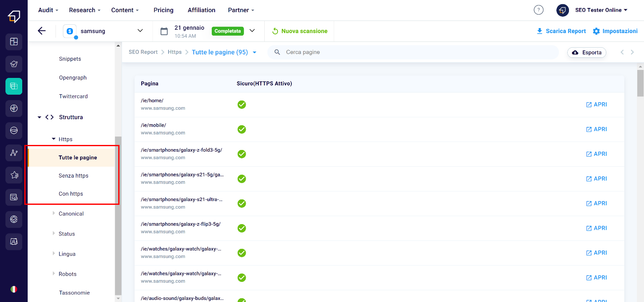Click the Esporta button
Screen dimensions: 644x302
tap(587, 52)
